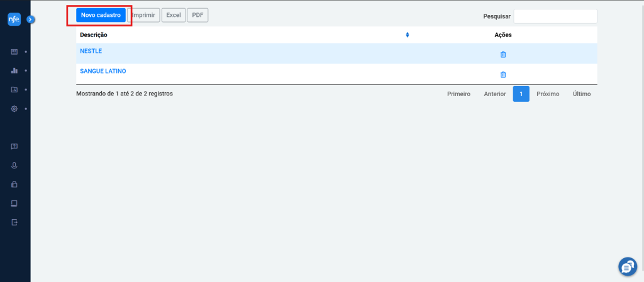Click the Novo cadastro button

101,15
